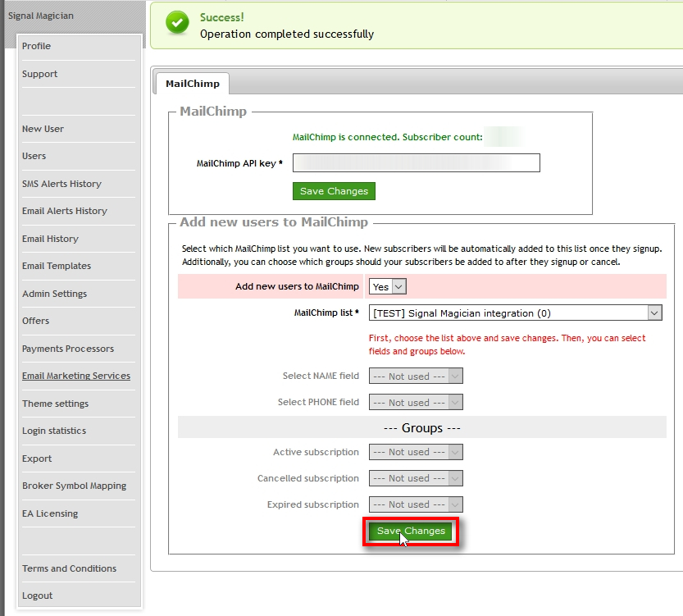Click the green success checkmark icon
The image size is (683, 616).
click(177, 24)
